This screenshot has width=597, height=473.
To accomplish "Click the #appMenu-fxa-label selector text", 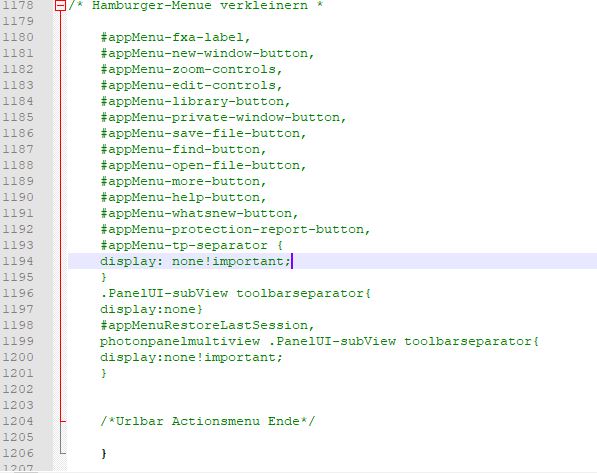I will click(x=175, y=37).
